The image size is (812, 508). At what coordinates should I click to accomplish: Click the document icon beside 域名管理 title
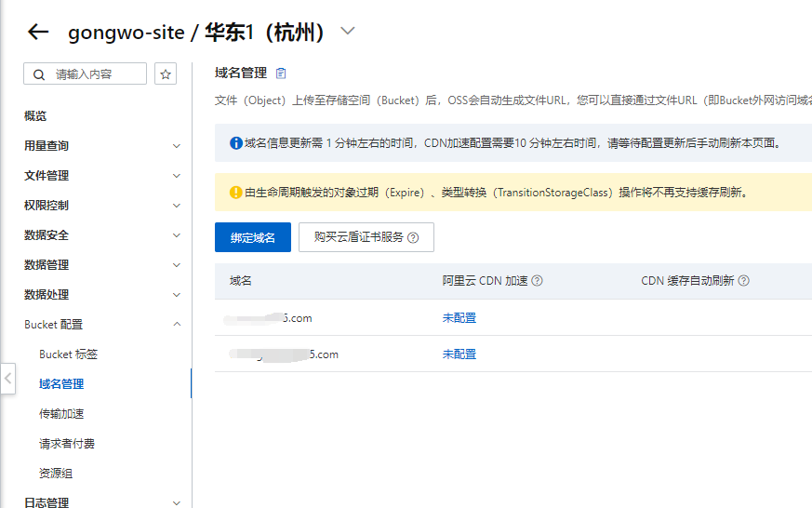tap(281, 74)
